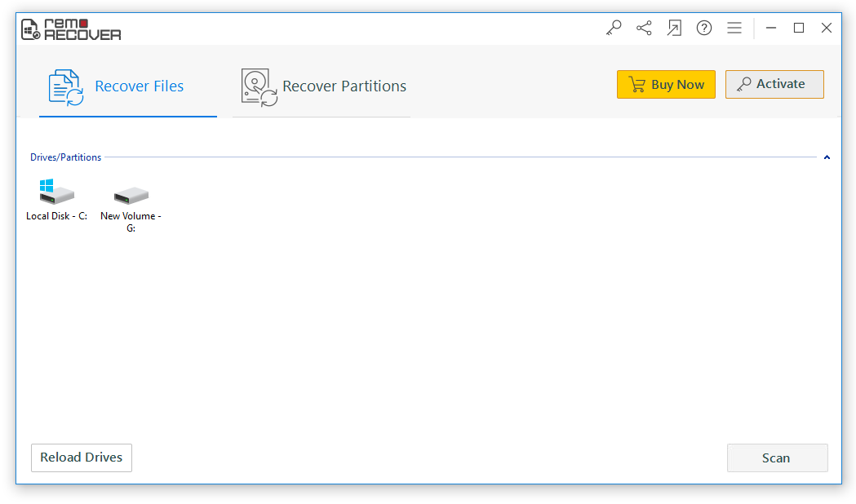This screenshot has height=504, width=856.
Task: Switch to the Recover Files tab
Action: click(x=128, y=86)
